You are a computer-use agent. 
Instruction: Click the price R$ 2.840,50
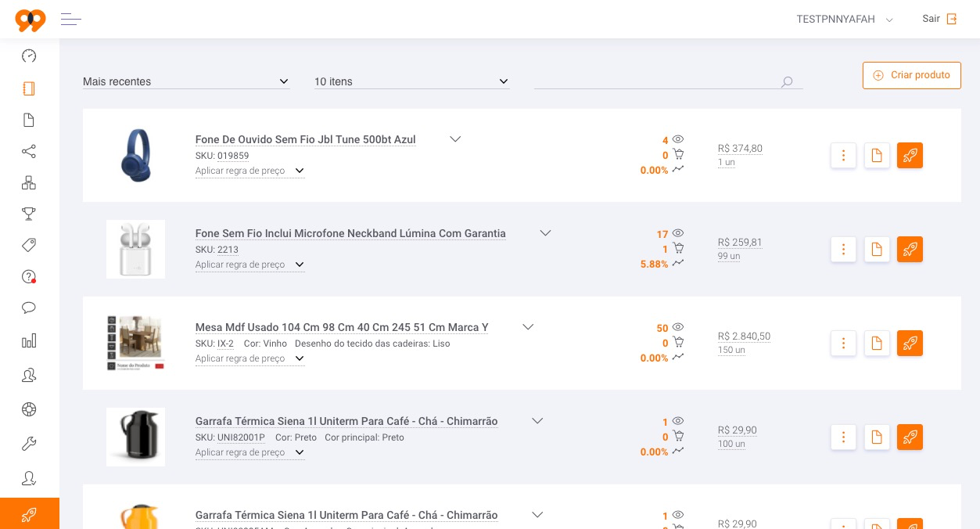click(x=744, y=336)
